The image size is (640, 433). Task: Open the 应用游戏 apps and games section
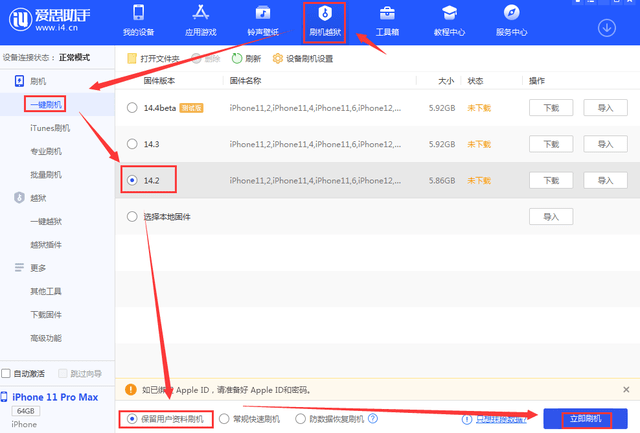point(200,20)
